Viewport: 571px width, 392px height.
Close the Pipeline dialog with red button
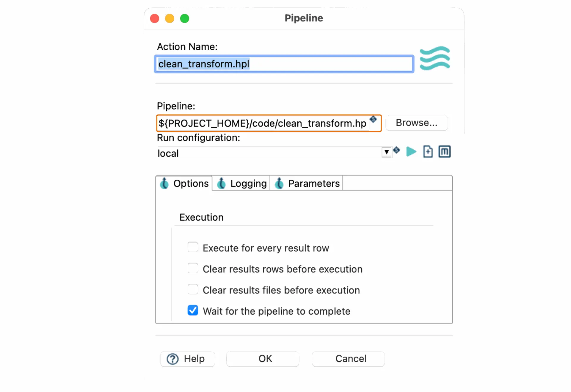coord(155,18)
